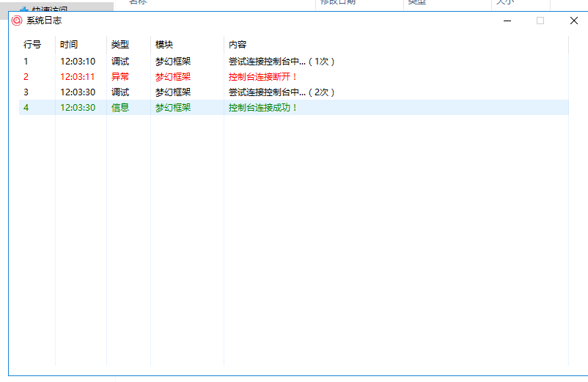Image resolution: width=588 pixels, height=382 pixels.
Task: Select message 尝试连接控制台中... ( 2次 )
Action: 282,92
